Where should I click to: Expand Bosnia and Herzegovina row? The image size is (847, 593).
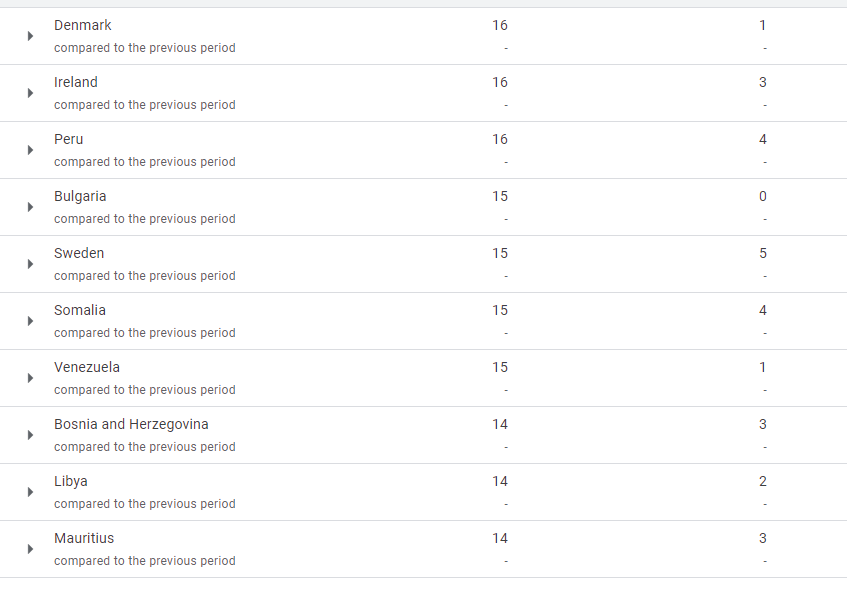pos(30,435)
